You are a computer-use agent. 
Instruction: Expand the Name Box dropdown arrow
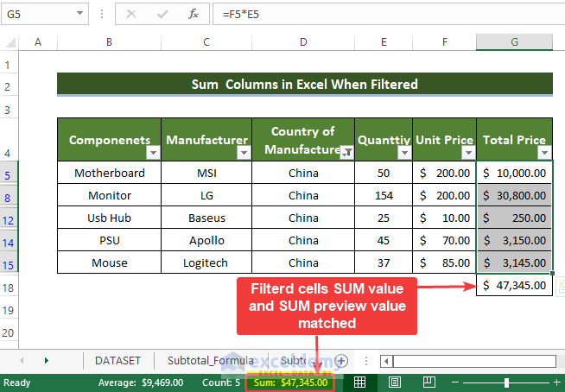coord(80,14)
